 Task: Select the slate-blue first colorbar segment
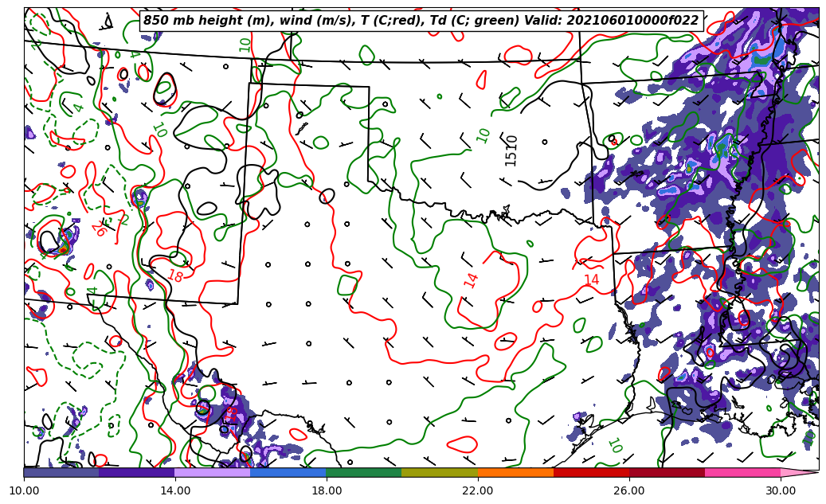click(x=61, y=472)
